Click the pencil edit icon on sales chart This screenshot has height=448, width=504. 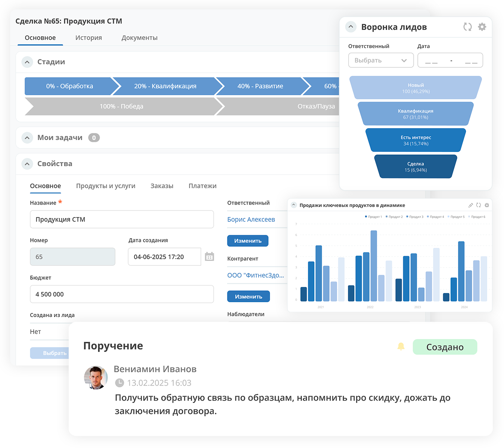pyautogui.click(x=471, y=205)
